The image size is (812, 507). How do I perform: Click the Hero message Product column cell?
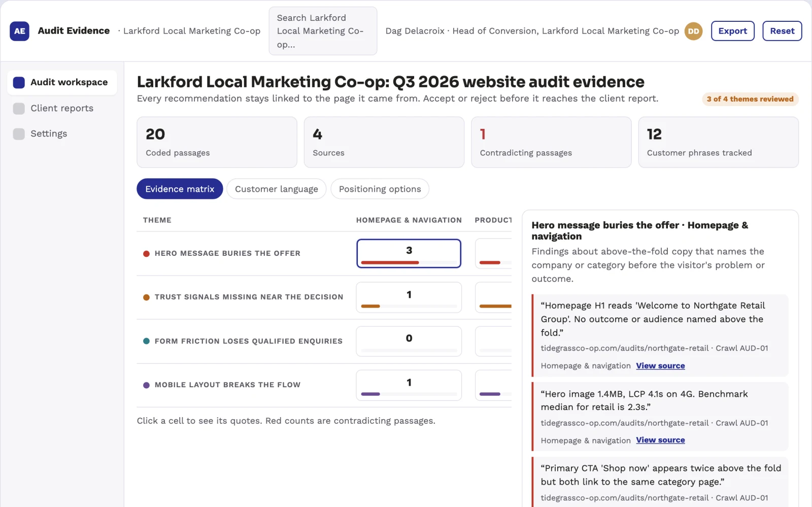point(493,253)
